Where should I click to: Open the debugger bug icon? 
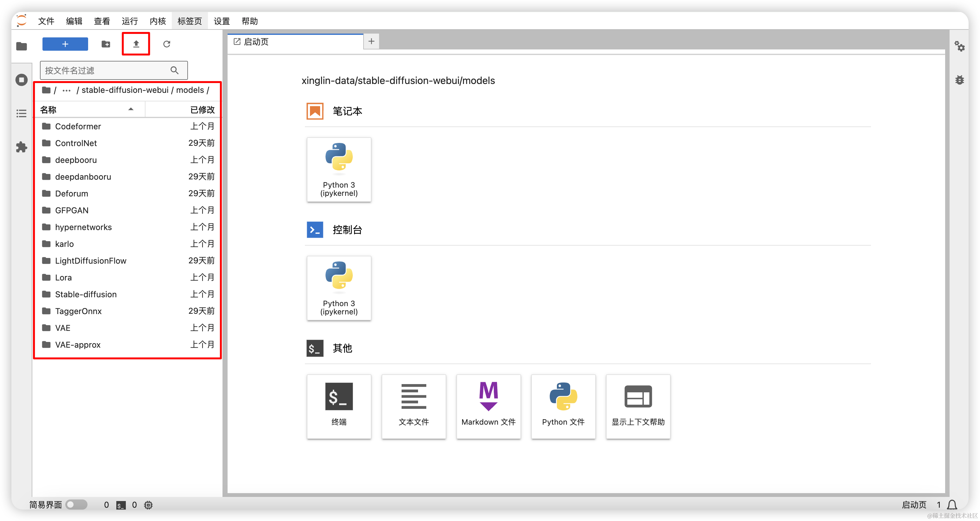pyautogui.click(x=959, y=80)
